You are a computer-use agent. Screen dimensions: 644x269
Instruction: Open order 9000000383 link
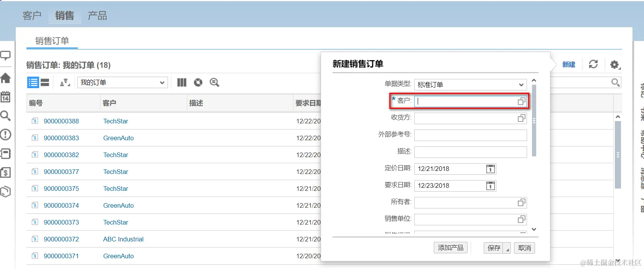point(61,138)
